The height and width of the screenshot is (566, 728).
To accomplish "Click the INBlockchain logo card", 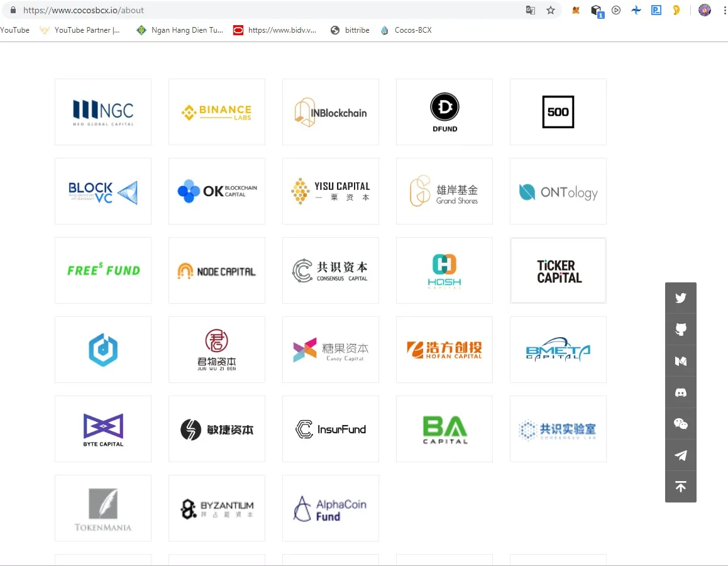I will (x=331, y=112).
